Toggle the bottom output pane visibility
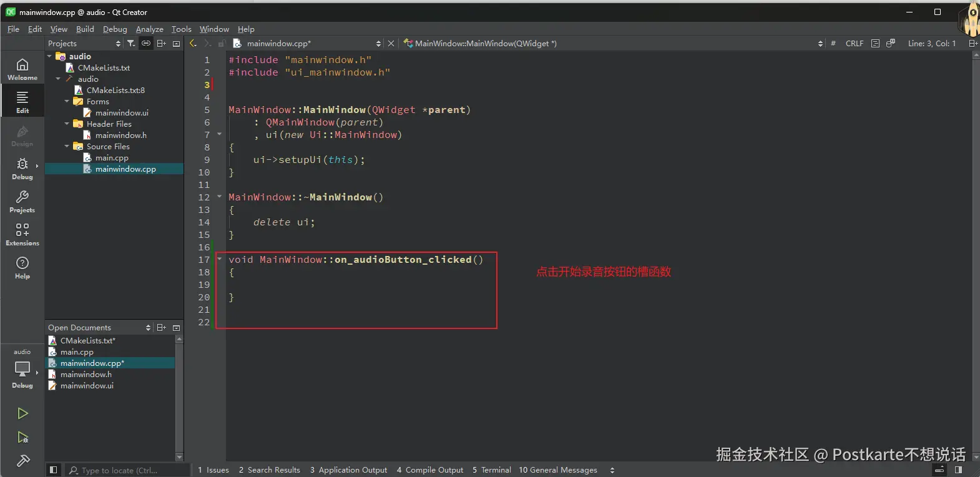 click(939, 470)
